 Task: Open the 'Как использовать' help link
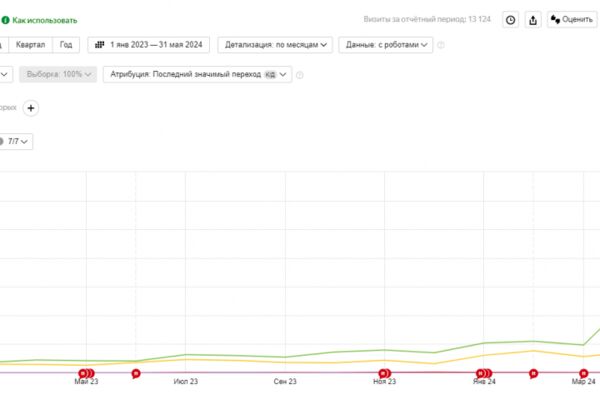point(39,20)
